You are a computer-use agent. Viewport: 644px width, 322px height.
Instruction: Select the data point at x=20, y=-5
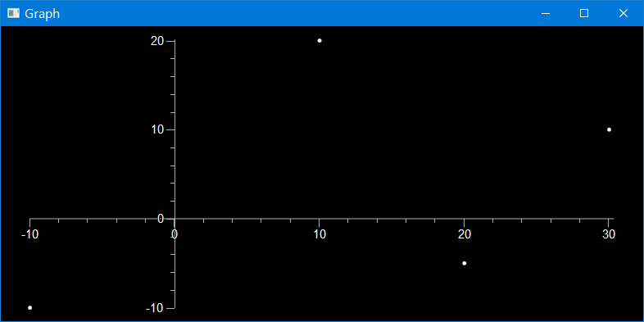(464, 263)
